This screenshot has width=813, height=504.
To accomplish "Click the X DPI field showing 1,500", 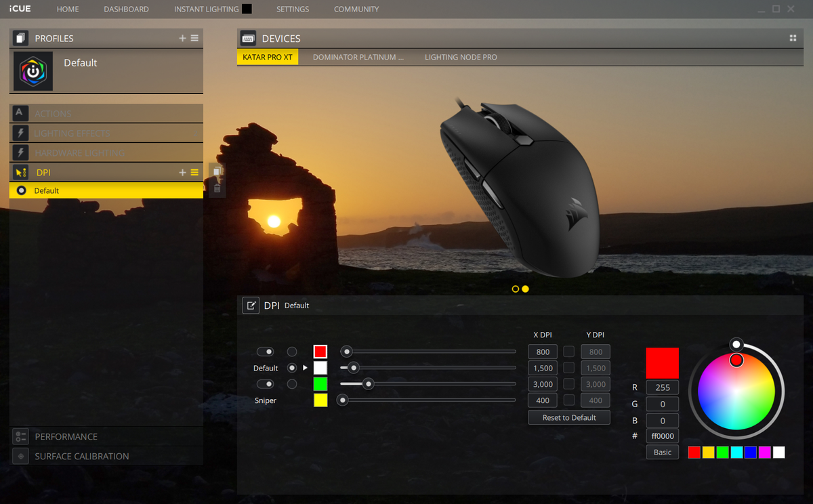I will click(543, 368).
